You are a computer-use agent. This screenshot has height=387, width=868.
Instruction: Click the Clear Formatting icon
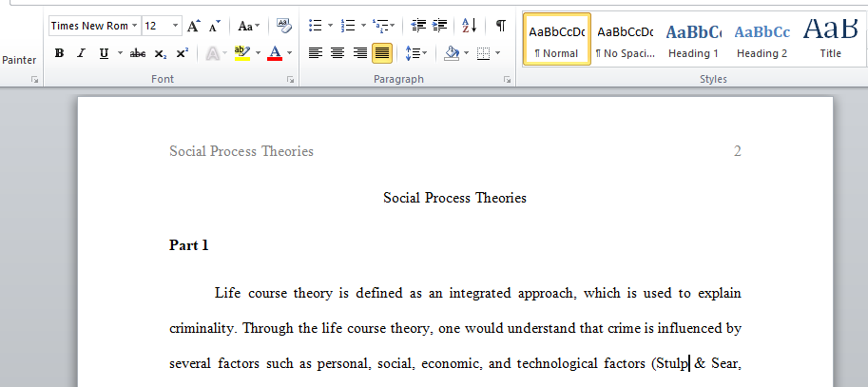click(284, 26)
